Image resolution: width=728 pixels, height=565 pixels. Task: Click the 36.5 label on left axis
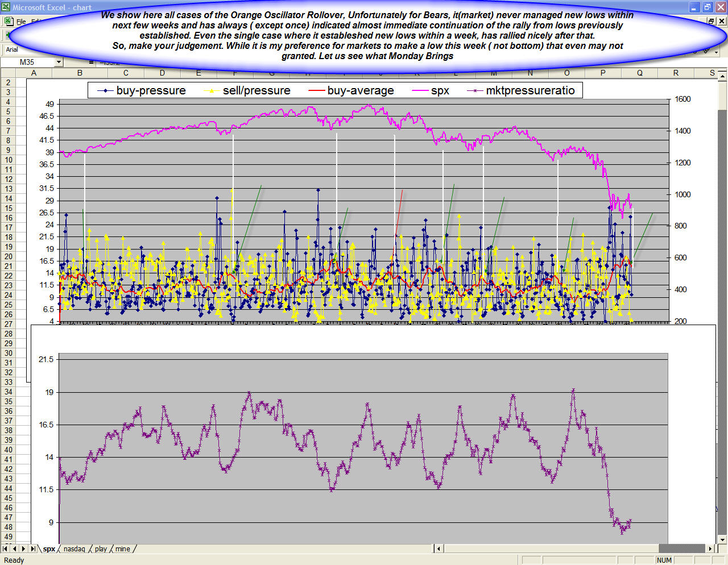coord(47,164)
